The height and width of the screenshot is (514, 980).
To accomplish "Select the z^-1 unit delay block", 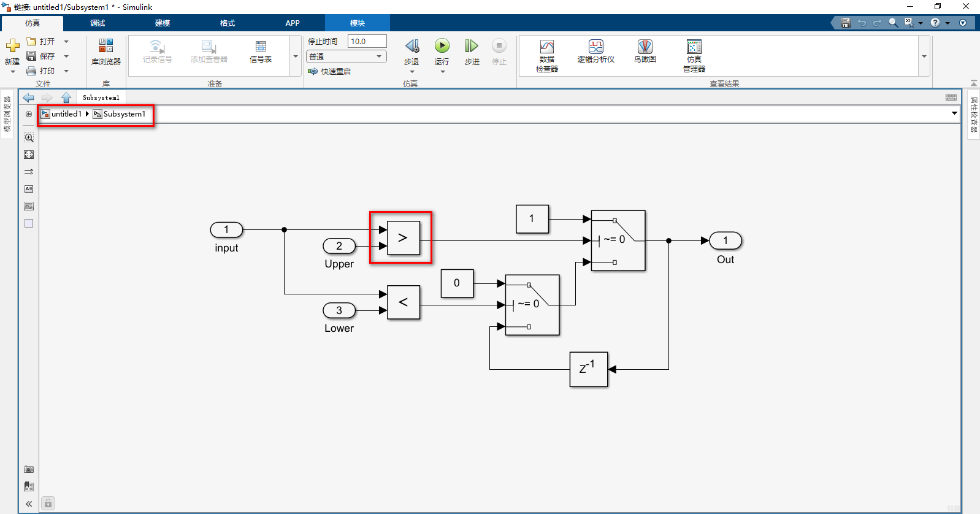I will coord(589,369).
